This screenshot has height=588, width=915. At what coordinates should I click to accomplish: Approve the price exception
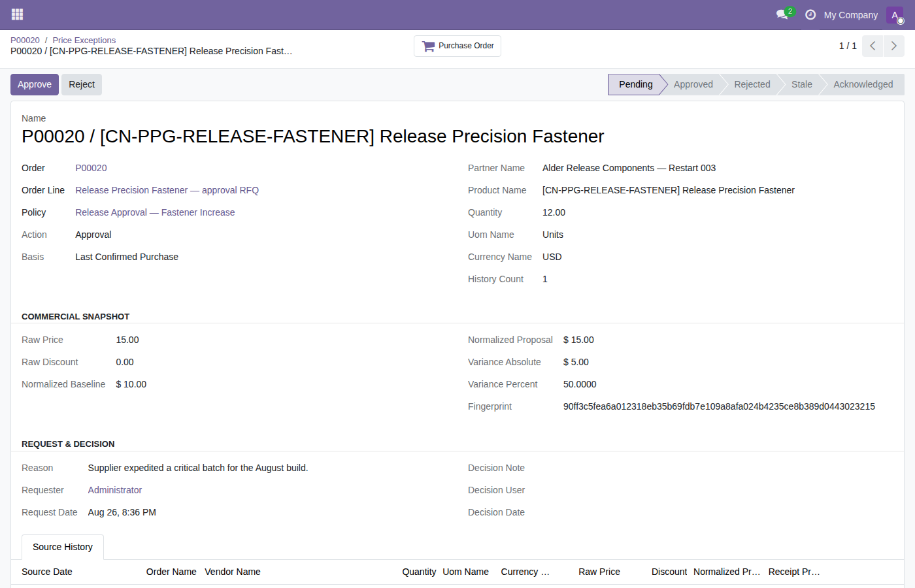point(35,84)
